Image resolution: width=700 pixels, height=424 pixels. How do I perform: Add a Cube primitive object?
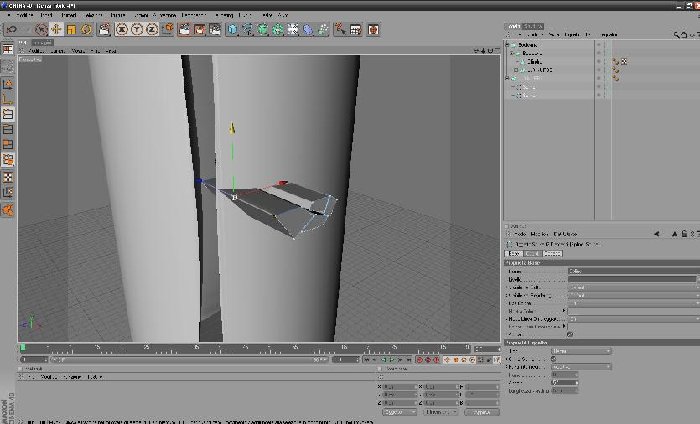(233, 29)
